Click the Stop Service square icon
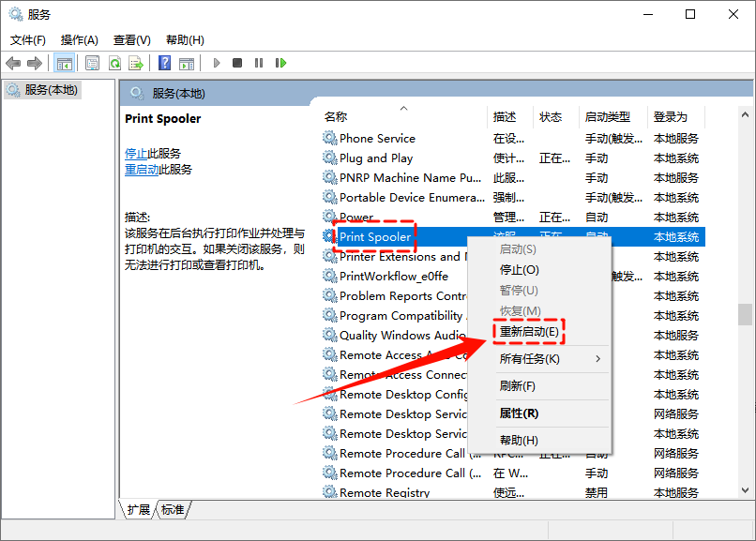This screenshot has width=756, height=541. point(237,63)
